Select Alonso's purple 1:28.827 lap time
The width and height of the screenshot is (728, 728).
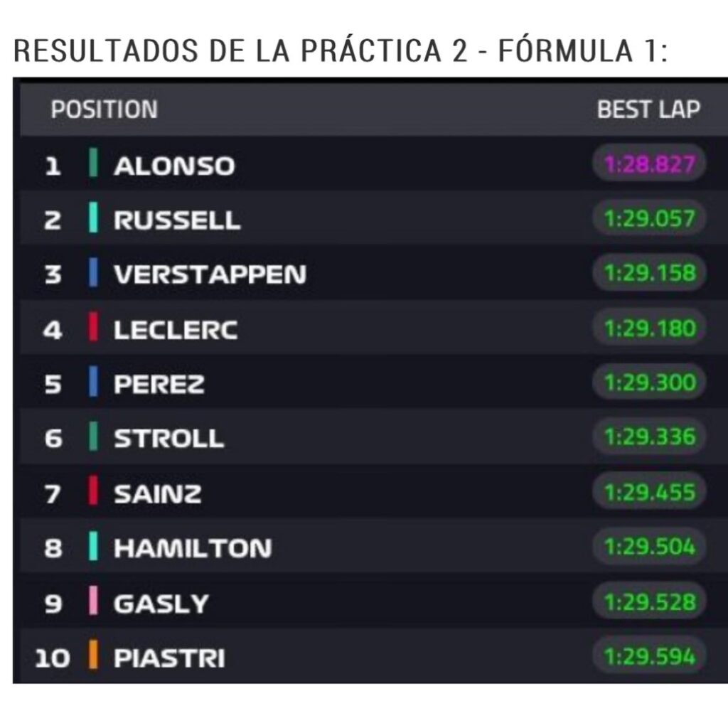[x=649, y=164]
